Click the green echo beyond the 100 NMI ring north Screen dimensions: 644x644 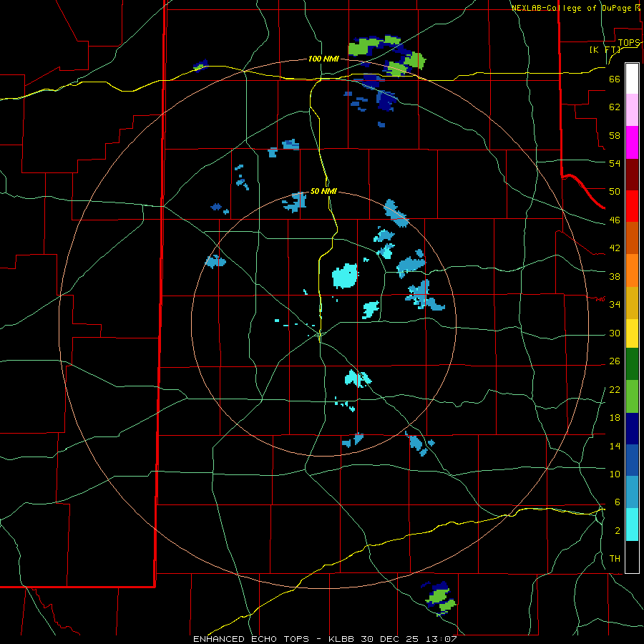click(x=361, y=49)
